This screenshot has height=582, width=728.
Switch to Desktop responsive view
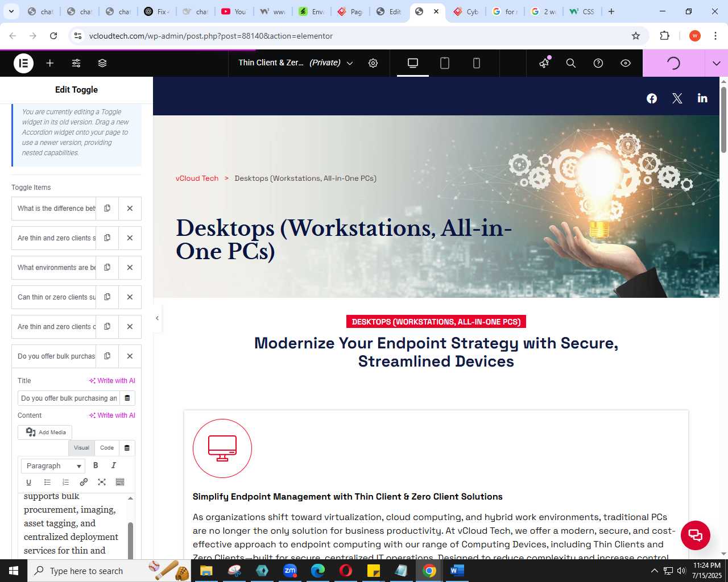[x=413, y=63]
